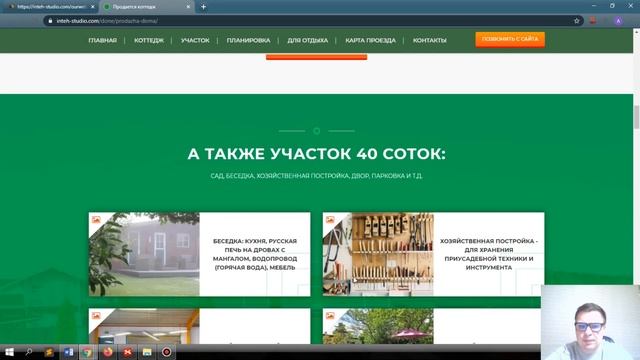This screenshot has width=640, height=360.
Task: Open ДЛЯ ОТДЫХА menu item
Action: click(307, 40)
